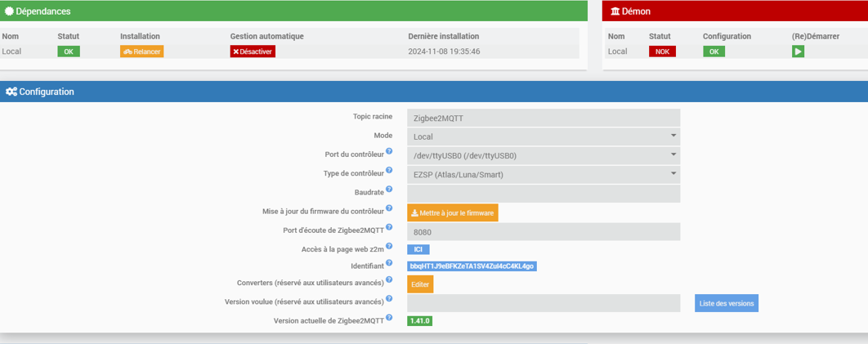Click help icon beside Identifiant label

coord(389,263)
